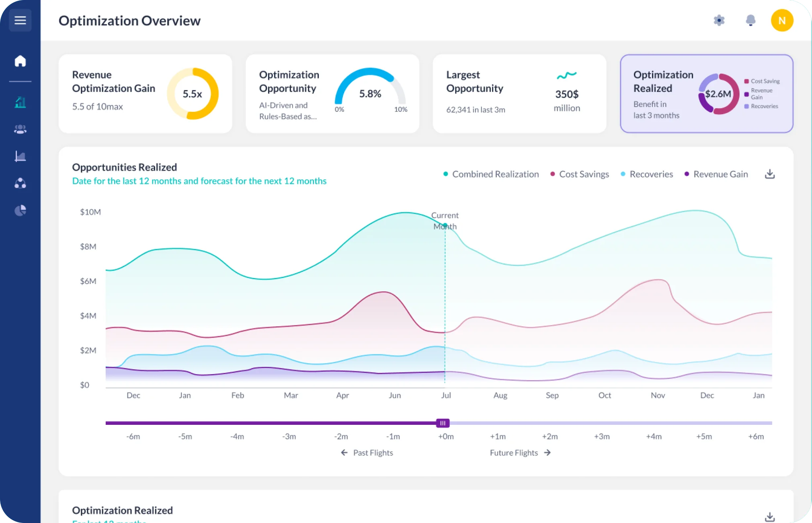Click the Jul x-axis label

pos(446,395)
